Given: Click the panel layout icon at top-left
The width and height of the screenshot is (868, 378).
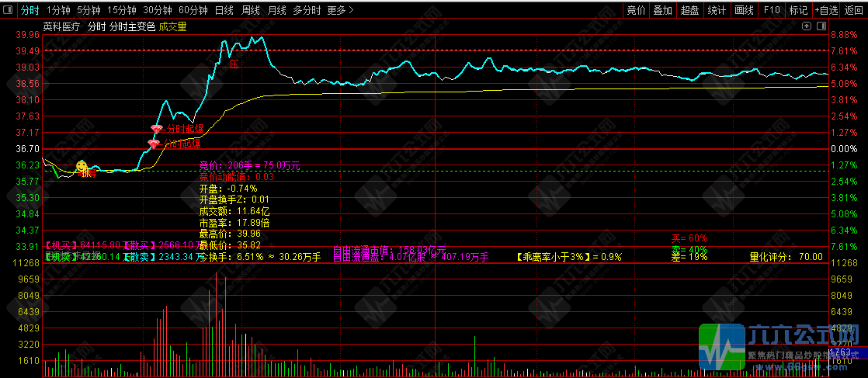Looking at the screenshot, I should point(8,10).
